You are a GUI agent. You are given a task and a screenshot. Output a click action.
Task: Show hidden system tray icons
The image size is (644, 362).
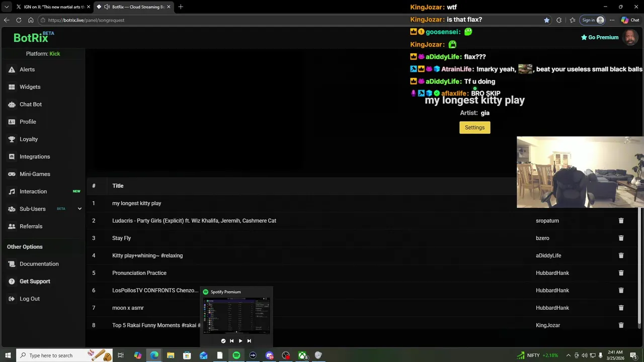click(x=569, y=355)
